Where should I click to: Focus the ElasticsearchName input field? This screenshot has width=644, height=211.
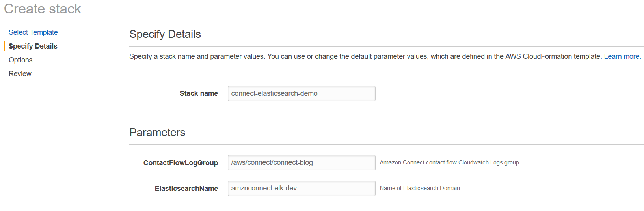tap(301, 188)
